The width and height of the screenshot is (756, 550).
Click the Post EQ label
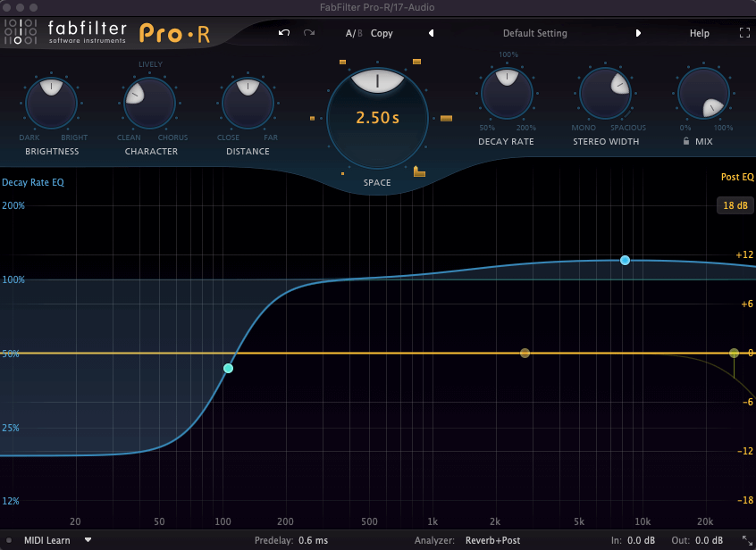click(737, 177)
